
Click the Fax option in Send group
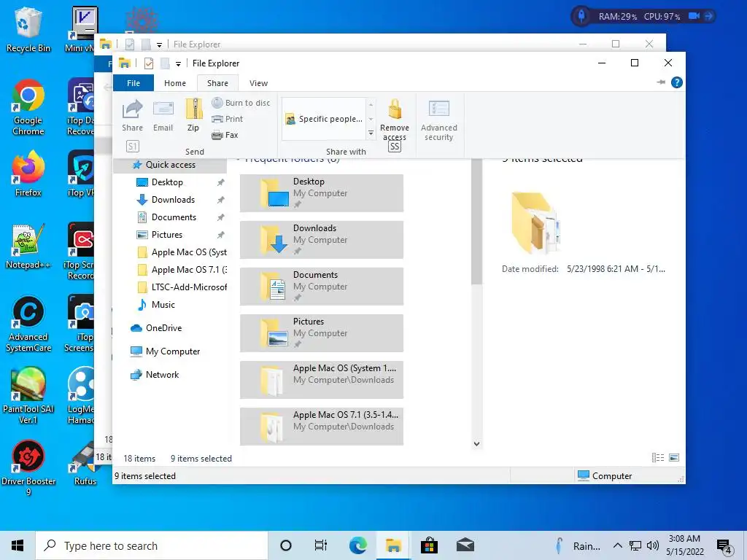225,135
